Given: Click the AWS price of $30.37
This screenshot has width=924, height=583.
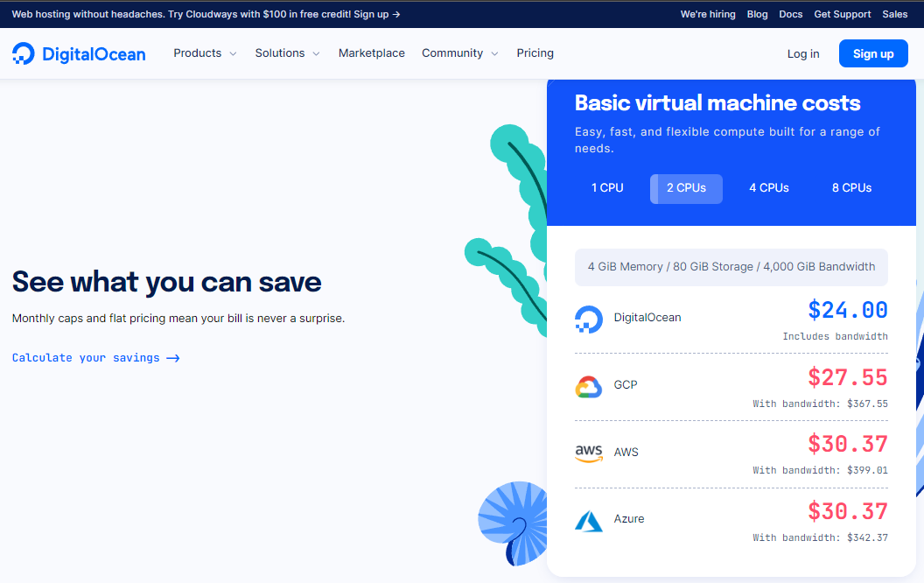Looking at the screenshot, I should coord(847,444).
